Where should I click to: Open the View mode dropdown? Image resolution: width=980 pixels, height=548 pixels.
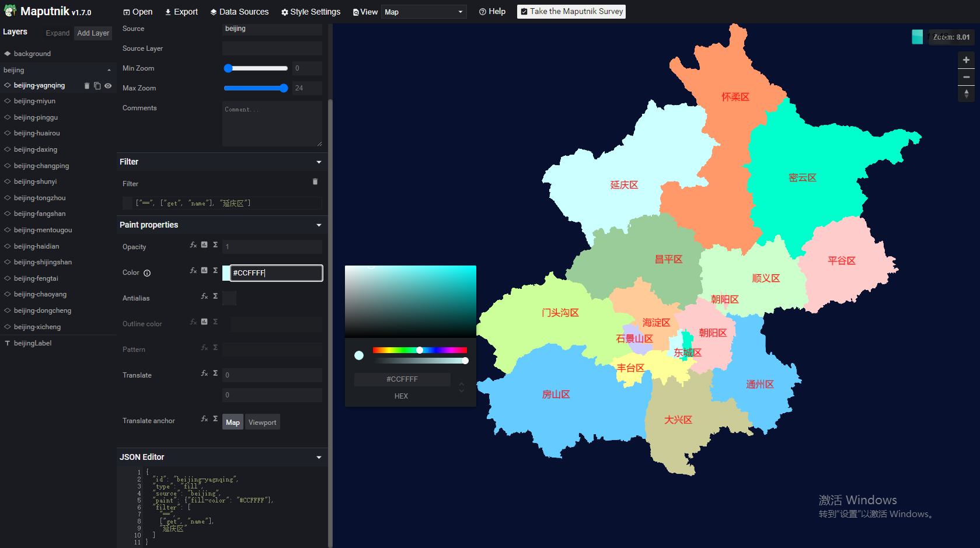424,11
